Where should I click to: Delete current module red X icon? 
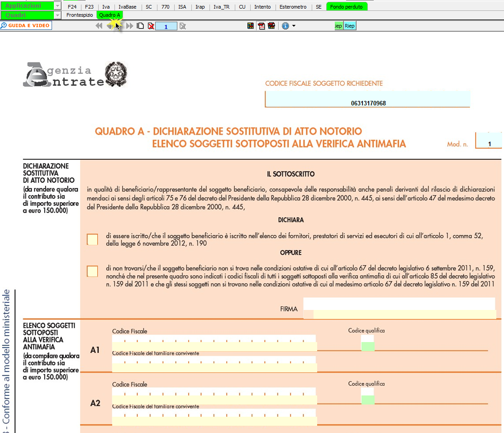click(x=151, y=26)
